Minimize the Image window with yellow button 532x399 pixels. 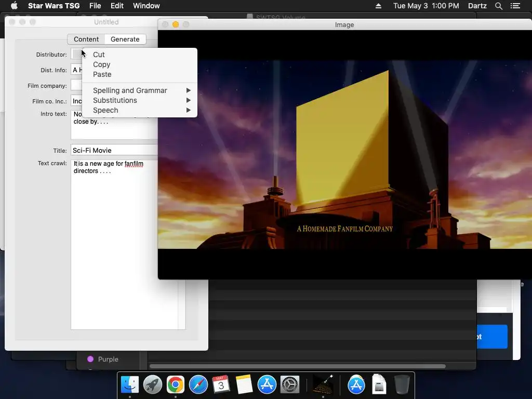pyautogui.click(x=176, y=24)
